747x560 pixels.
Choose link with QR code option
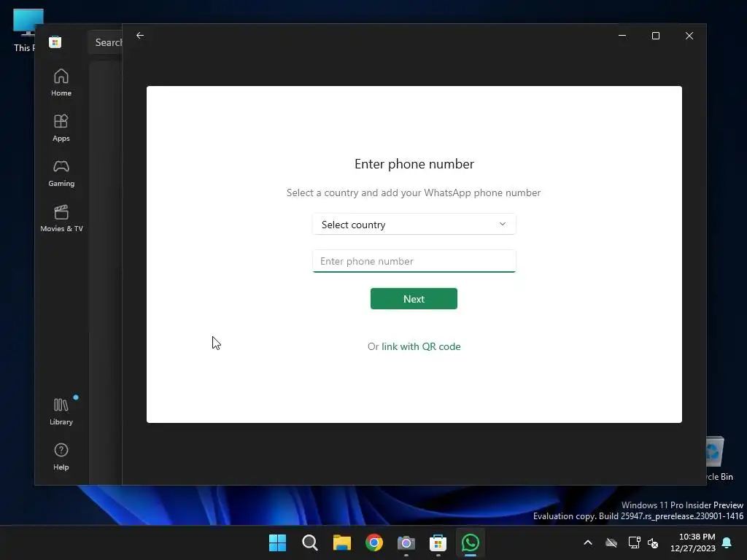pyautogui.click(x=421, y=346)
